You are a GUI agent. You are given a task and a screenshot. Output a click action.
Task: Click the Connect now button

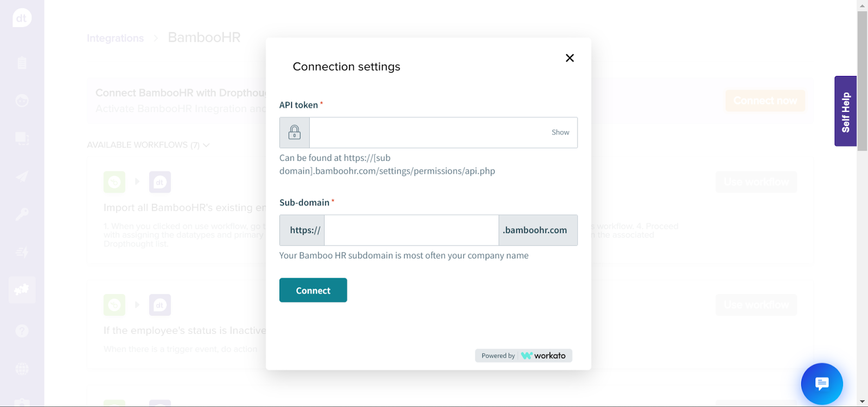765,101
